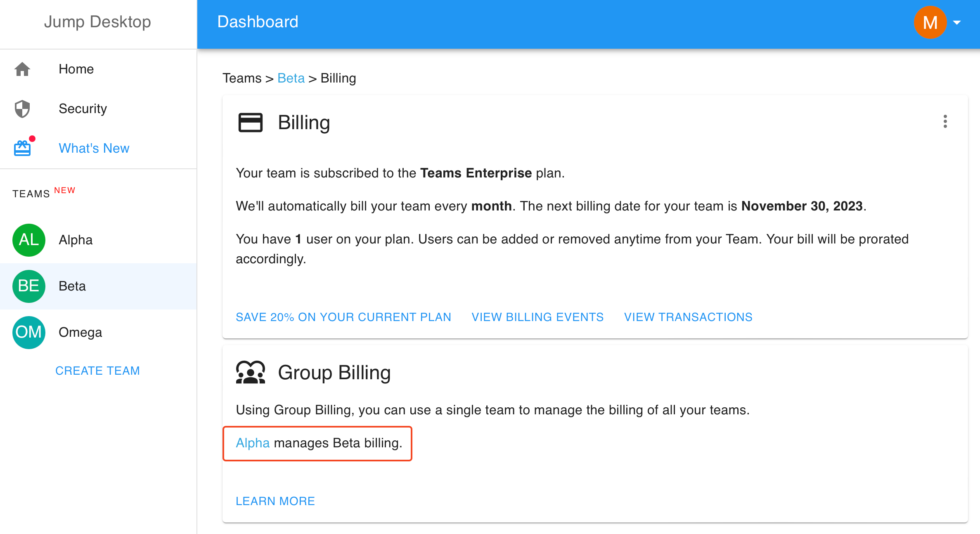Click the Billing credit card icon
The width and height of the screenshot is (980, 534).
click(251, 122)
